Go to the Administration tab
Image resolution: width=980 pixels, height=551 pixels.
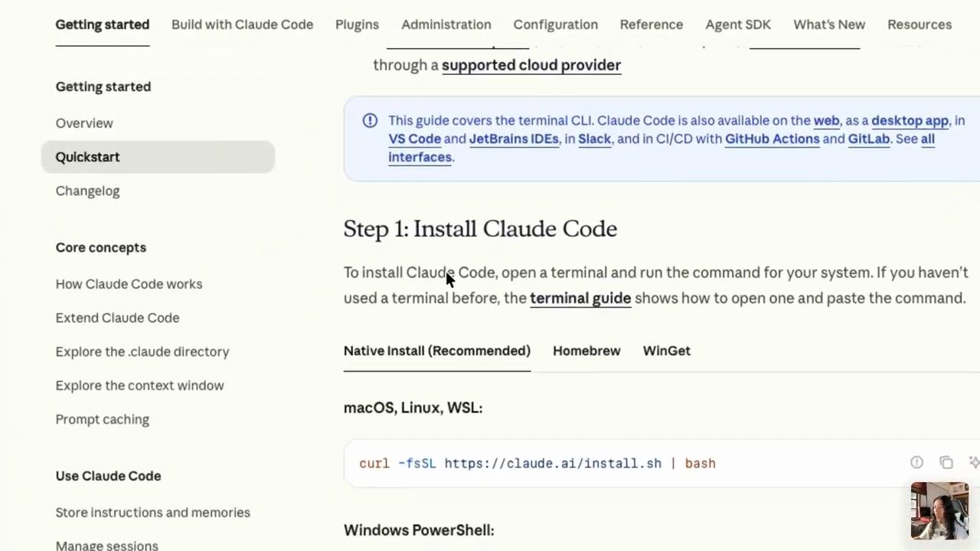pyautogui.click(x=446, y=24)
